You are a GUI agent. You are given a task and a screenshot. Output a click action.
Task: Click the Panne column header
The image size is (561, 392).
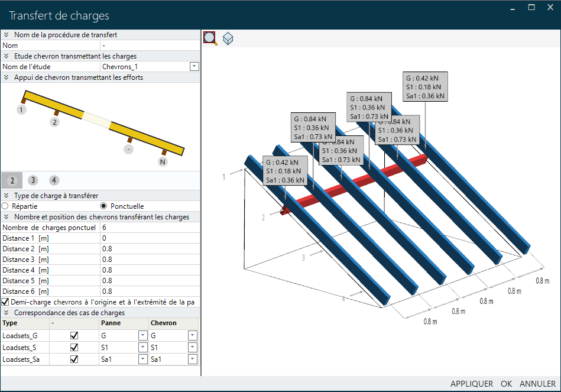click(x=124, y=323)
